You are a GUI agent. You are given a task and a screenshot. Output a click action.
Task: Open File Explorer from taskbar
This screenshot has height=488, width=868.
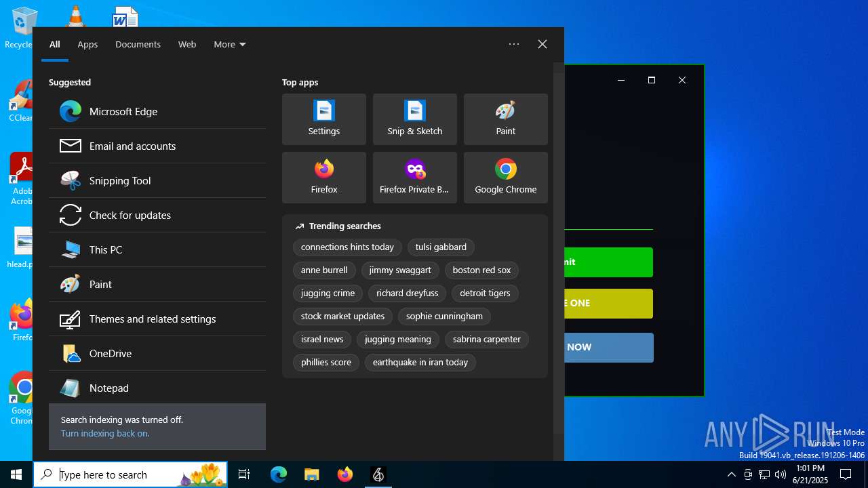tap(312, 474)
